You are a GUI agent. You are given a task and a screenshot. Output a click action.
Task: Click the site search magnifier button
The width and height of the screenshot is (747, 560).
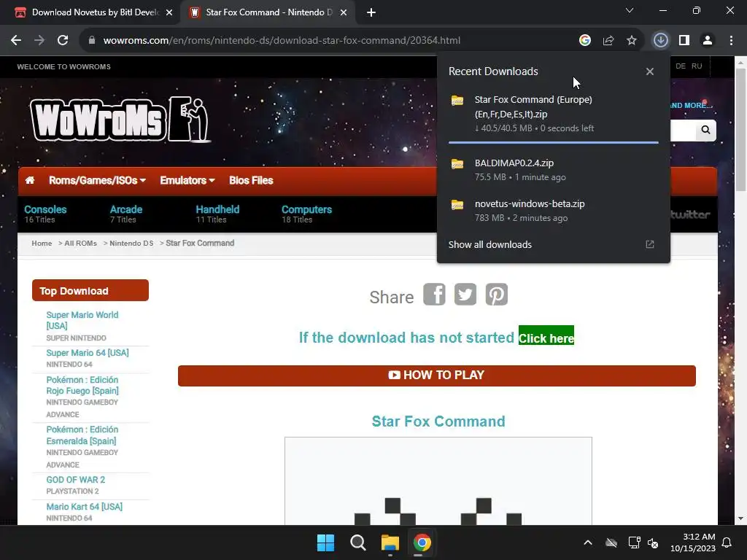705,130
